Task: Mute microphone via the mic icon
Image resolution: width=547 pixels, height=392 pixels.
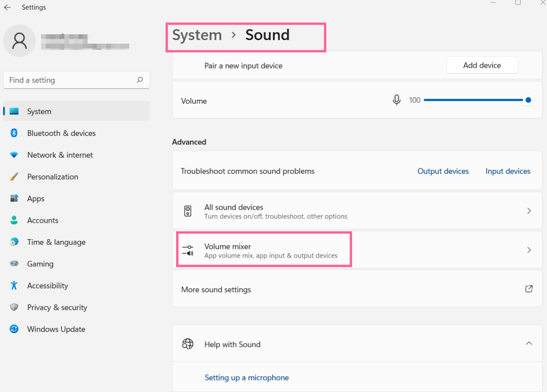Action: pyautogui.click(x=396, y=100)
